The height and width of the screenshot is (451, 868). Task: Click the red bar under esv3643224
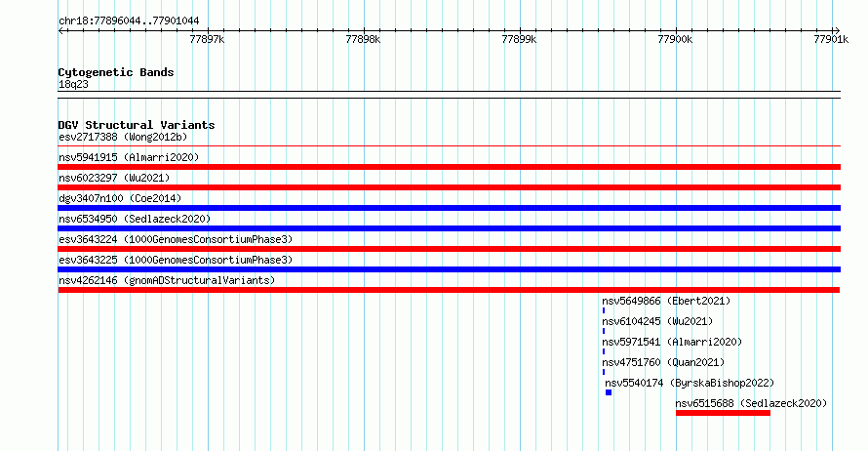click(x=449, y=249)
